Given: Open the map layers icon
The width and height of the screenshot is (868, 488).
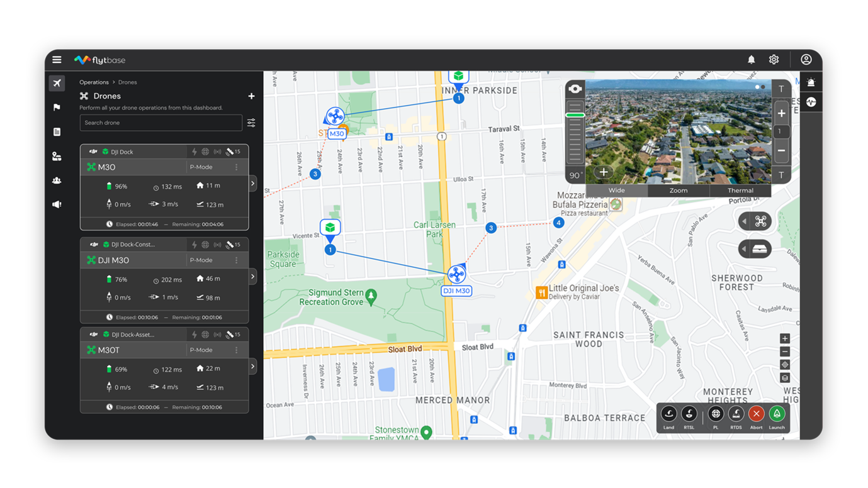Looking at the screenshot, I should [785, 378].
